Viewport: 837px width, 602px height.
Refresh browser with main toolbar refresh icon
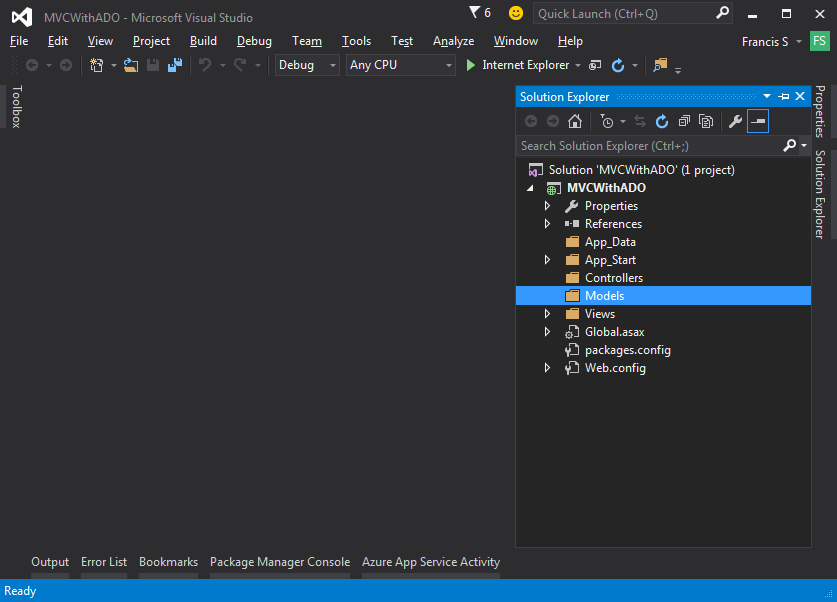618,65
